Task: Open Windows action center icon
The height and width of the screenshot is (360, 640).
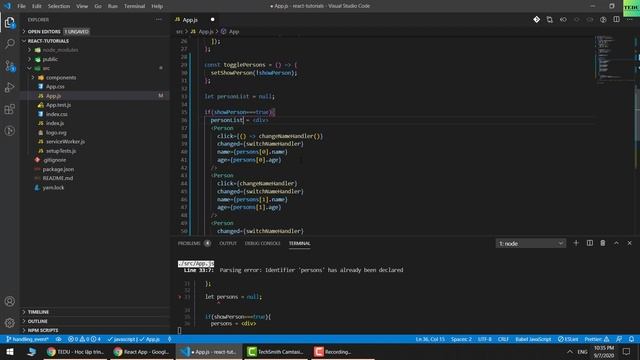Action: click(x=627, y=351)
